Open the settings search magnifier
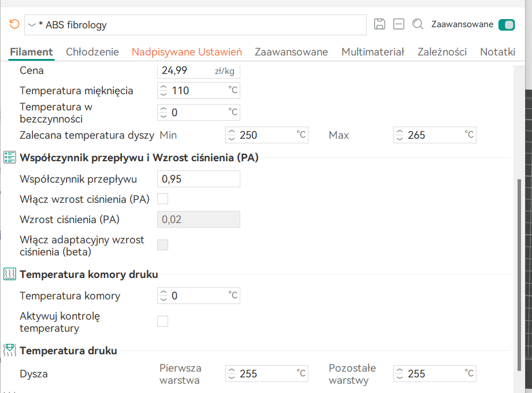 [418, 24]
